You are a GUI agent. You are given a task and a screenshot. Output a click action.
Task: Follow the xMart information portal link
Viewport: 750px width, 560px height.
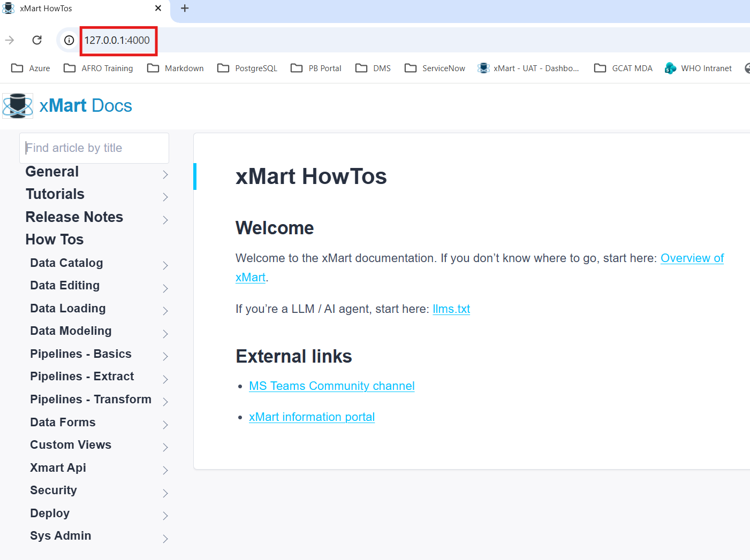[312, 417]
